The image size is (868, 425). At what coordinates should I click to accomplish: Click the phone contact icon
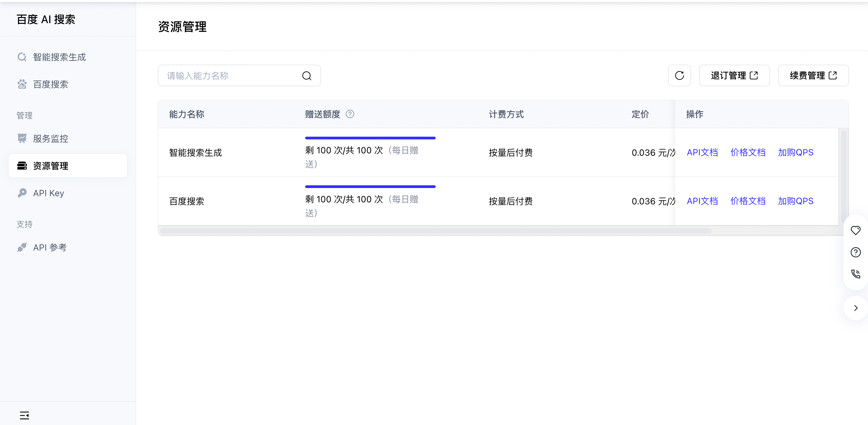click(855, 274)
